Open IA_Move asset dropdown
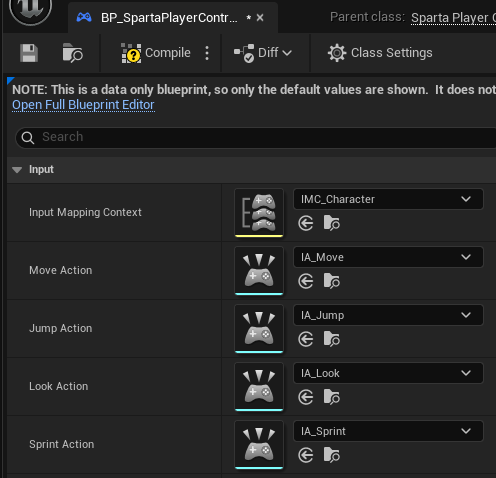Screen dimensions: 496x478 pos(388,257)
